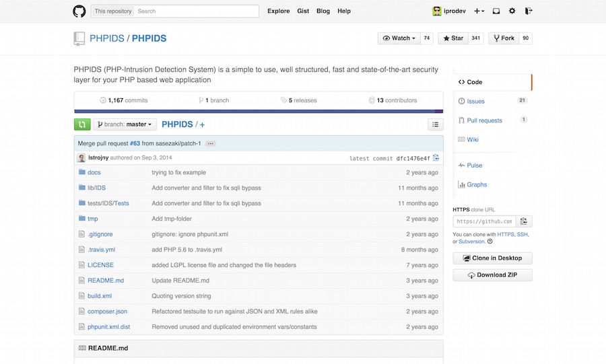Open commit 'trying to fix example'

178,172
